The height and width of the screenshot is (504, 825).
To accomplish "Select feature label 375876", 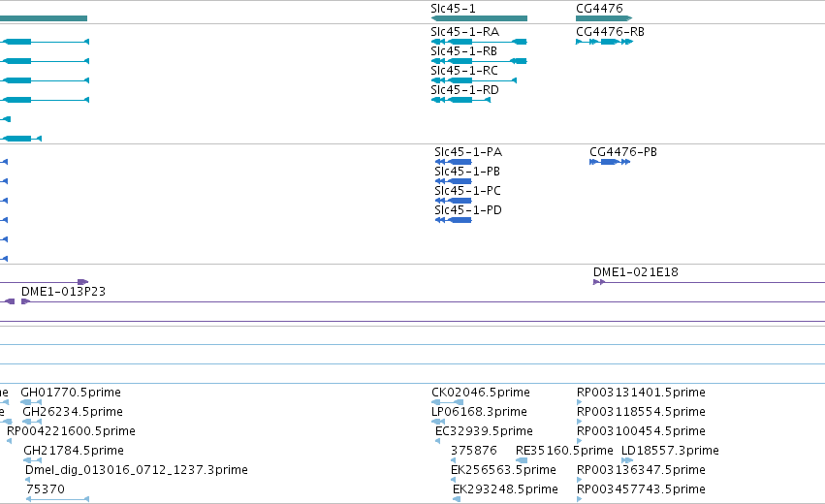I will tap(473, 451).
